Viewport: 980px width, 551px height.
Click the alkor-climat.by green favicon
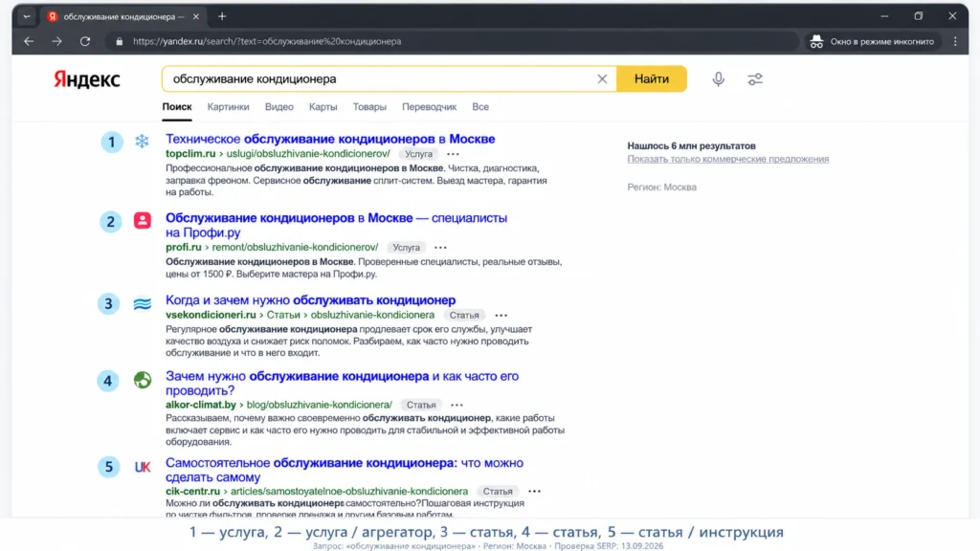(143, 380)
